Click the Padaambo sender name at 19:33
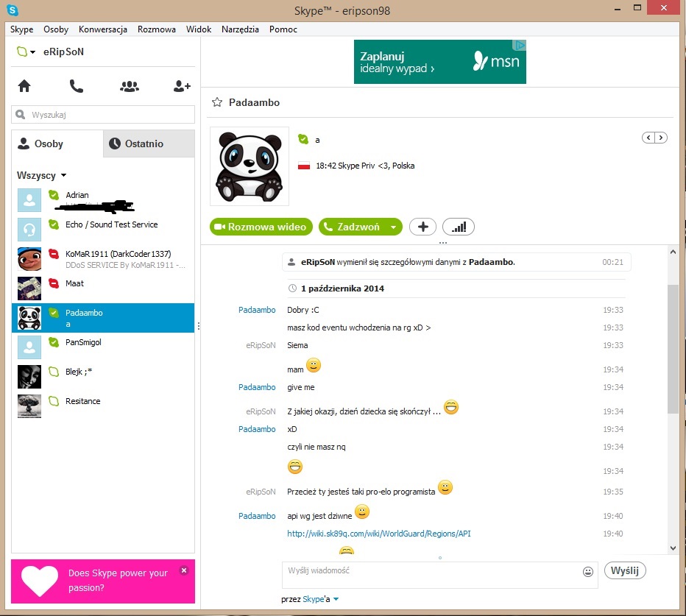This screenshot has height=616, width=686. pyautogui.click(x=257, y=310)
